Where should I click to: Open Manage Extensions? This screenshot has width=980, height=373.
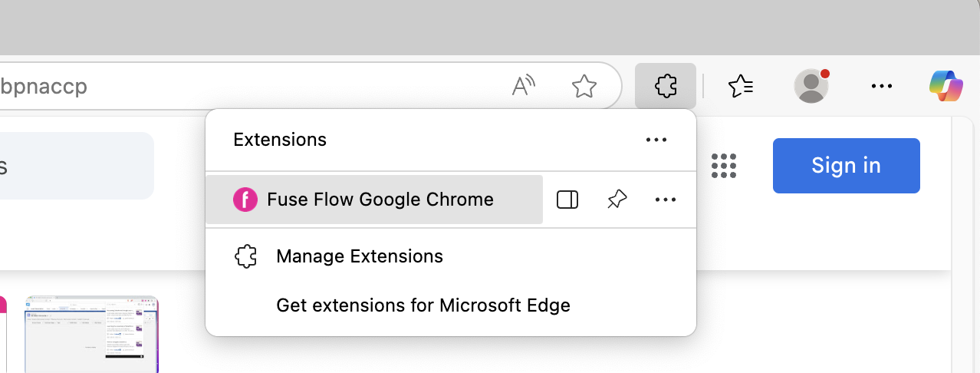359,256
